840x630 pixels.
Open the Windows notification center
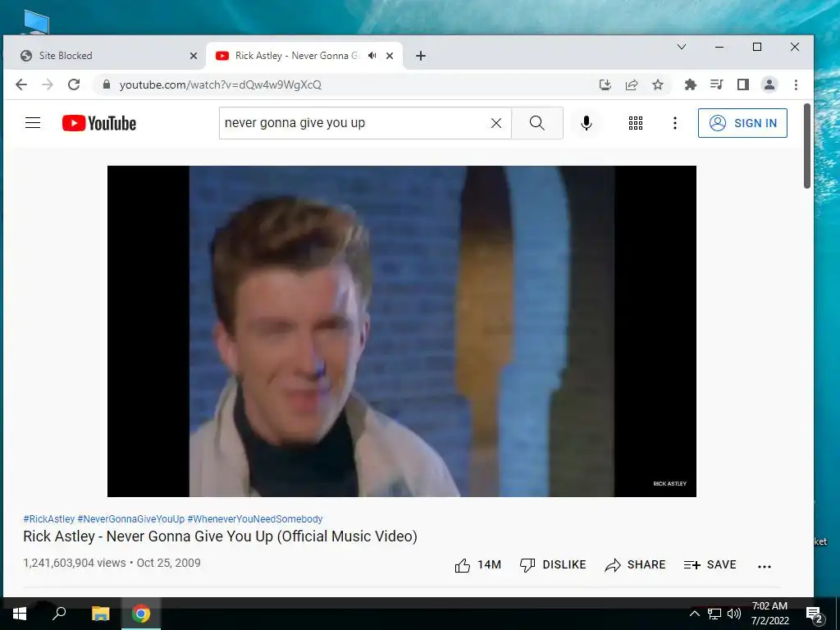tap(814, 614)
